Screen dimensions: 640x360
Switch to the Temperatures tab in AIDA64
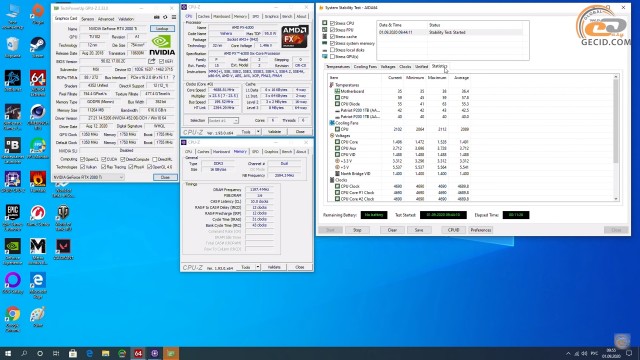click(338, 67)
